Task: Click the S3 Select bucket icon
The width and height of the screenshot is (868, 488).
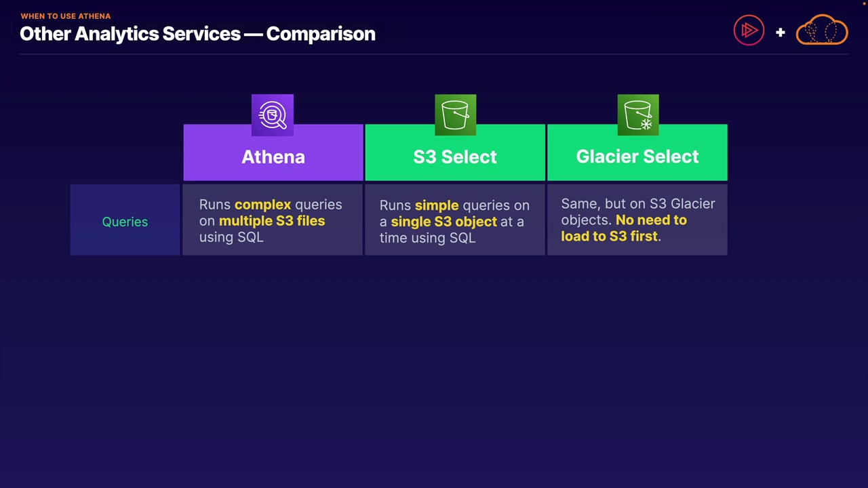Action: pyautogui.click(x=455, y=115)
